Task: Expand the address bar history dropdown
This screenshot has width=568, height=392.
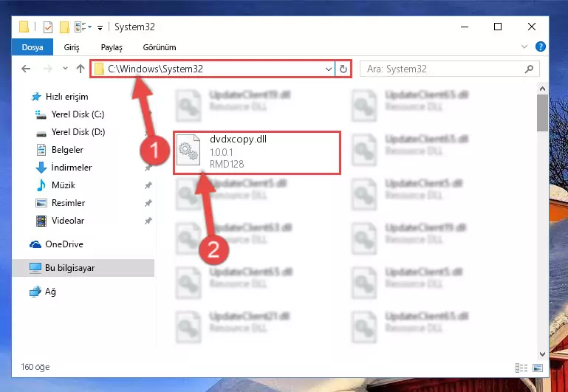Action: (329, 69)
